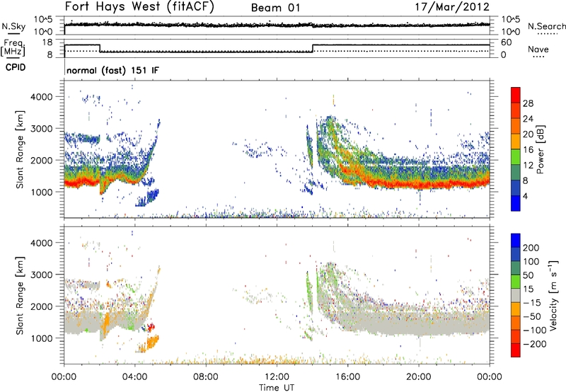Click the "50" value on Velocity colorbar
This screenshot has height=392, width=566.
click(528, 275)
